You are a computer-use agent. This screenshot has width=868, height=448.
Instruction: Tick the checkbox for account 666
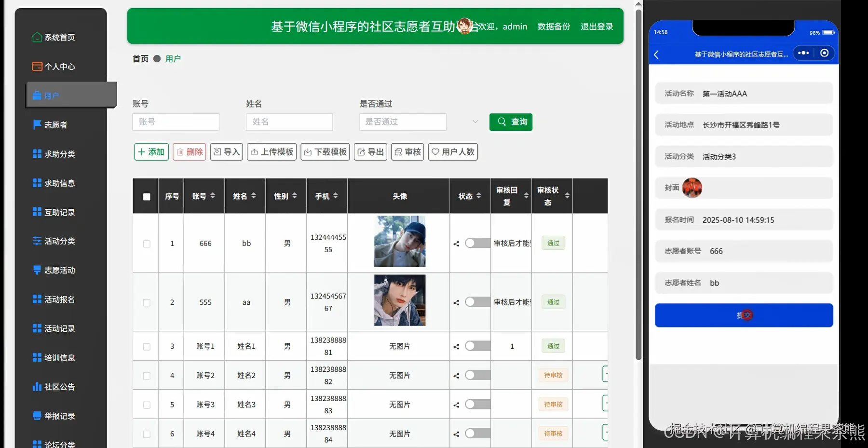(147, 244)
